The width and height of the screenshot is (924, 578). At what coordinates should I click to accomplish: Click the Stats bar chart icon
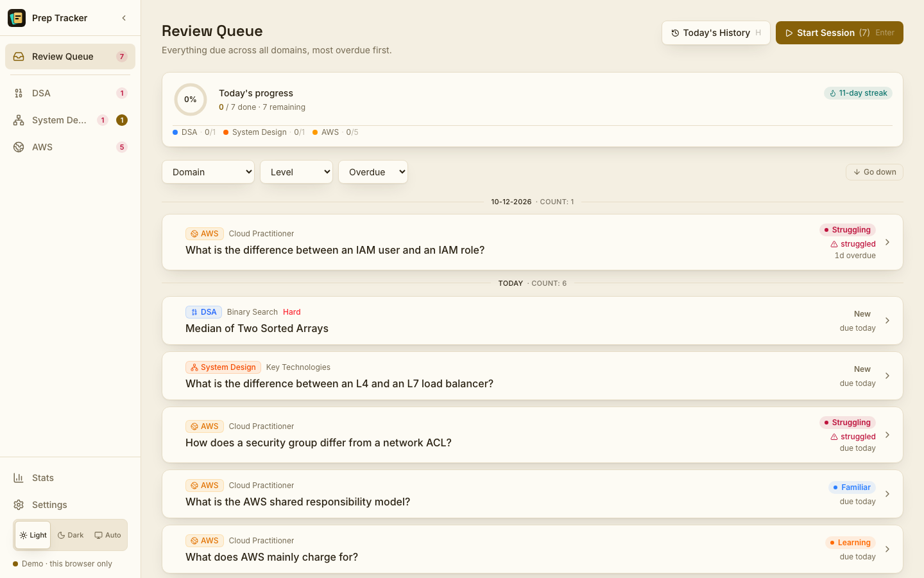(19, 478)
